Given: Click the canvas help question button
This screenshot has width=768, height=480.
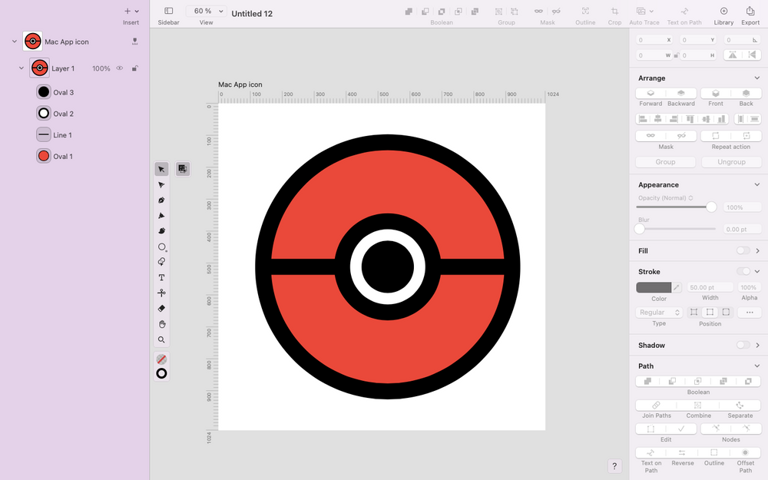Looking at the screenshot, I should [614, 466].
